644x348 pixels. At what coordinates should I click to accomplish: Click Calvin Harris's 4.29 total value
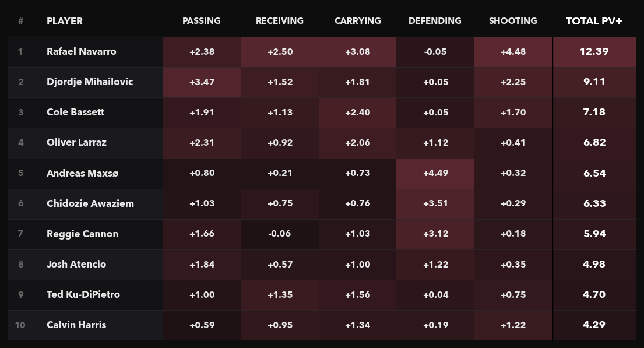(594, 325)
